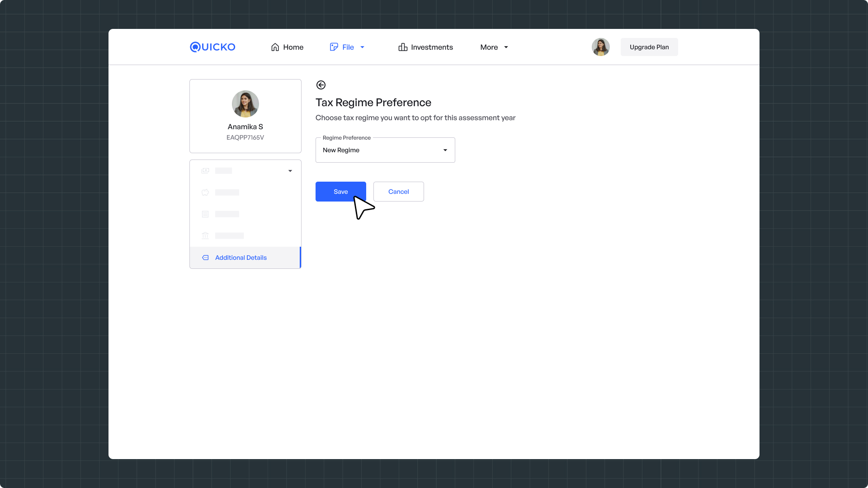Image resolution: width=868 pixels, height=488 pixels.
Task: Click the sidebar list document icon
Action: tap(205, 214)
